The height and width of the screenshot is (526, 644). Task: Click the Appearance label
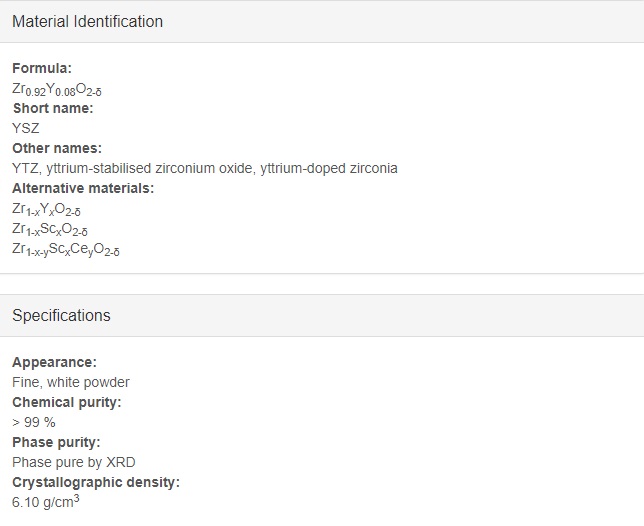pyautogui.click(x=54, y=363)
